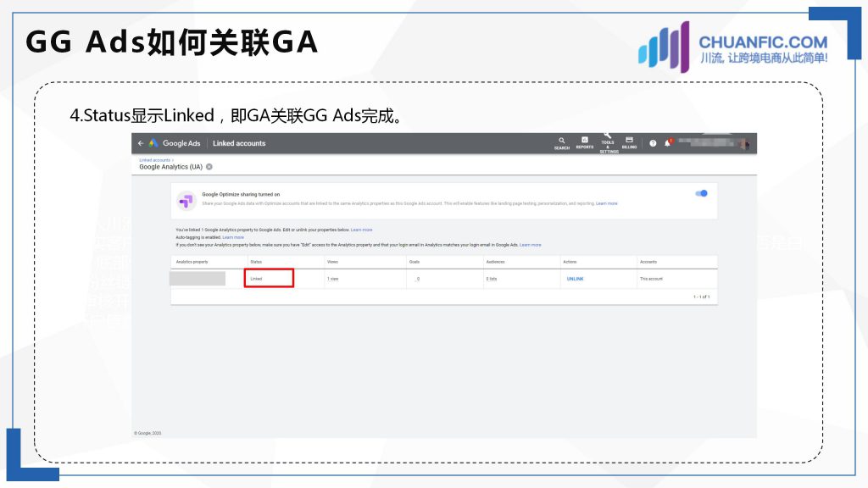Click the '1 - 1 of 1' pagination text

[701, 297]
